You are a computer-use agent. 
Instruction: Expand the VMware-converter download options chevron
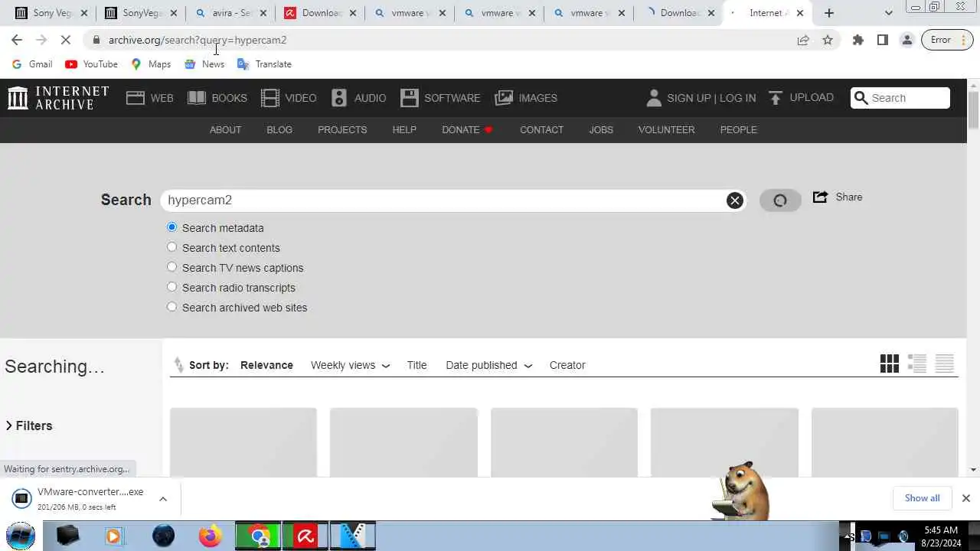click(163, 499)
